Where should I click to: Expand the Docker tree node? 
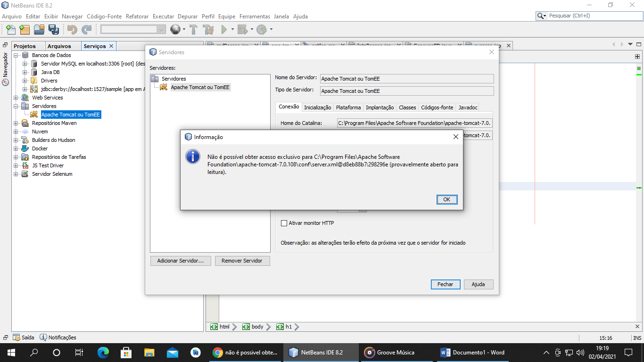(16, 148)
